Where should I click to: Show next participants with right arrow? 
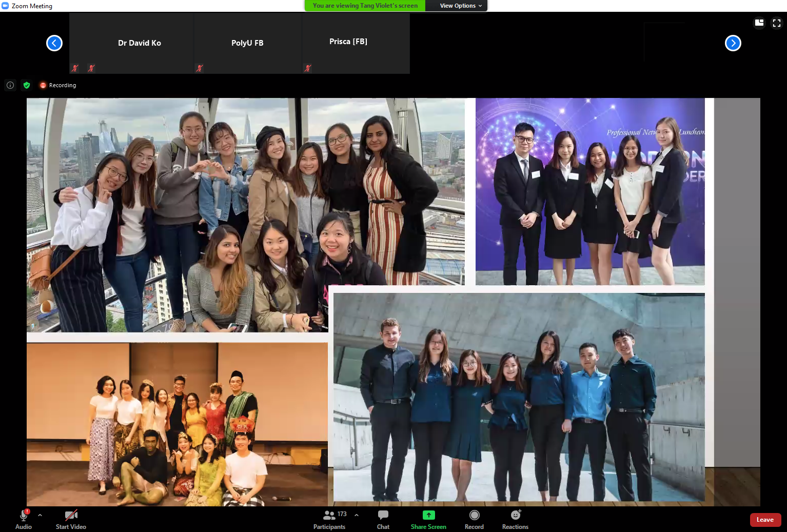(x=733, y=43)
